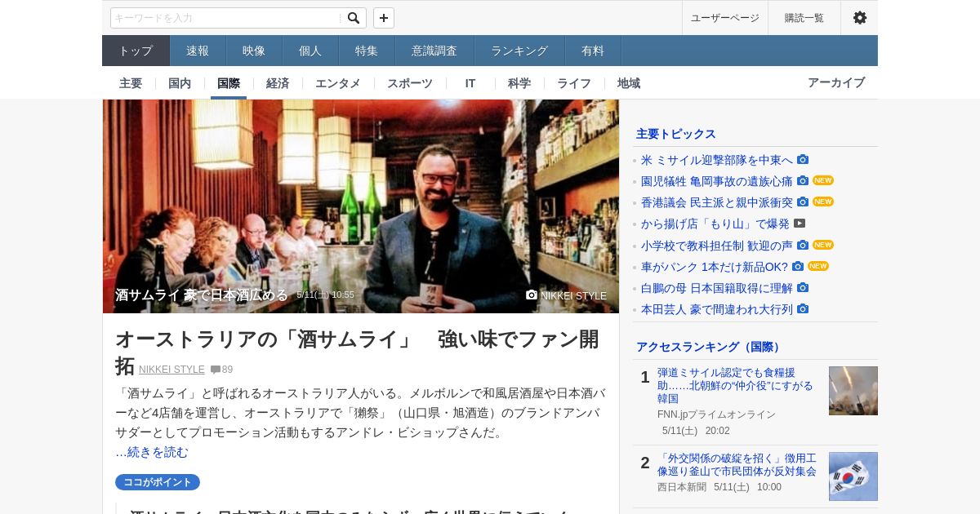The height and width of the screenshot is (514, 980).
Task: Click …続きを読む link
Action: point(152,452)
